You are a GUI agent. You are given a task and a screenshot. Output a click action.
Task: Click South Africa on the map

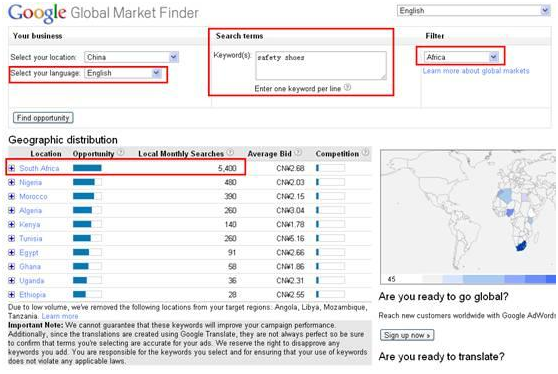[x=521, y=246]
